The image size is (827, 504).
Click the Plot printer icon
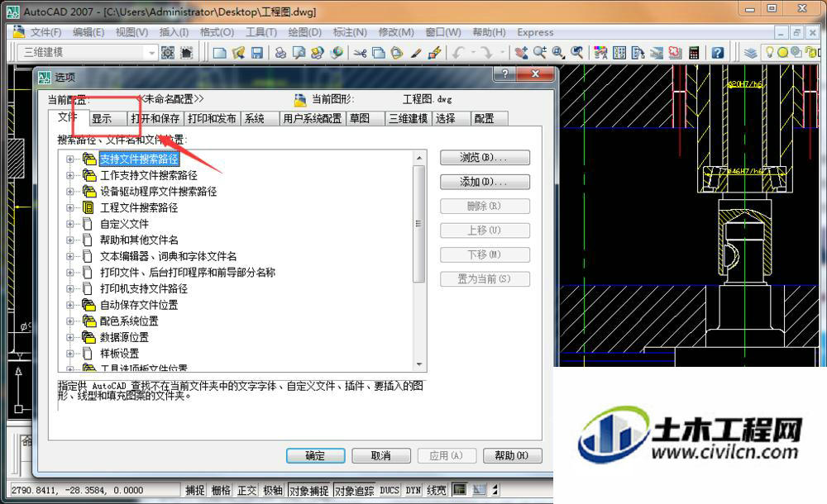coord(280,52)
